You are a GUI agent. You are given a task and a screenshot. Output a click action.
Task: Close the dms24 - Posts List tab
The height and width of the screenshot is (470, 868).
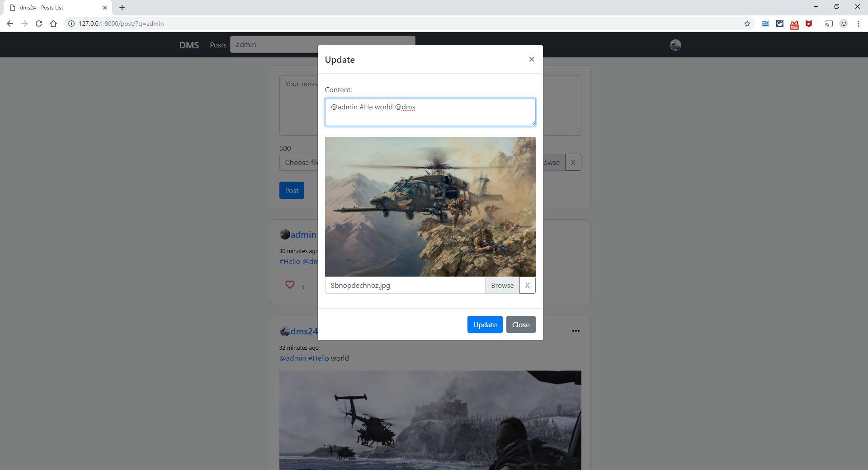(105, 8)
